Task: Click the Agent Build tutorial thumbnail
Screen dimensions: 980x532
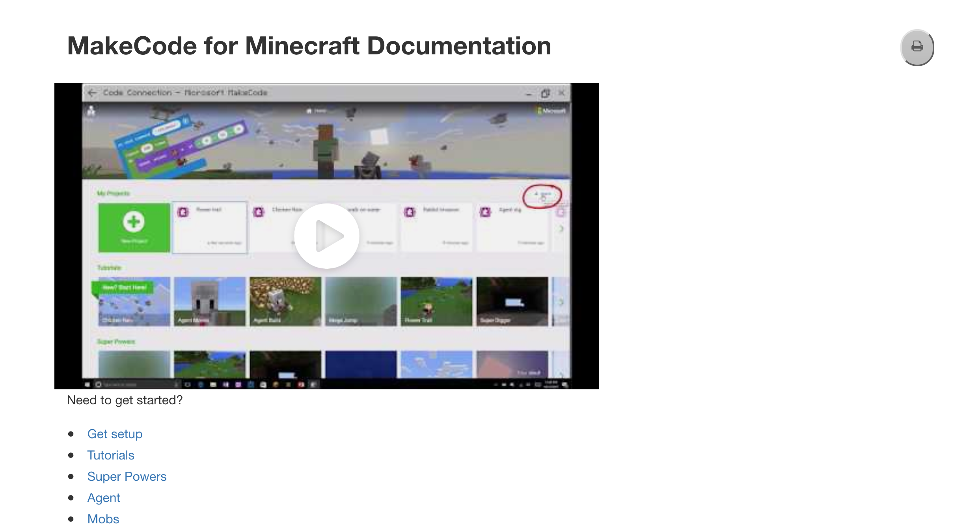Action: point(285,301)
